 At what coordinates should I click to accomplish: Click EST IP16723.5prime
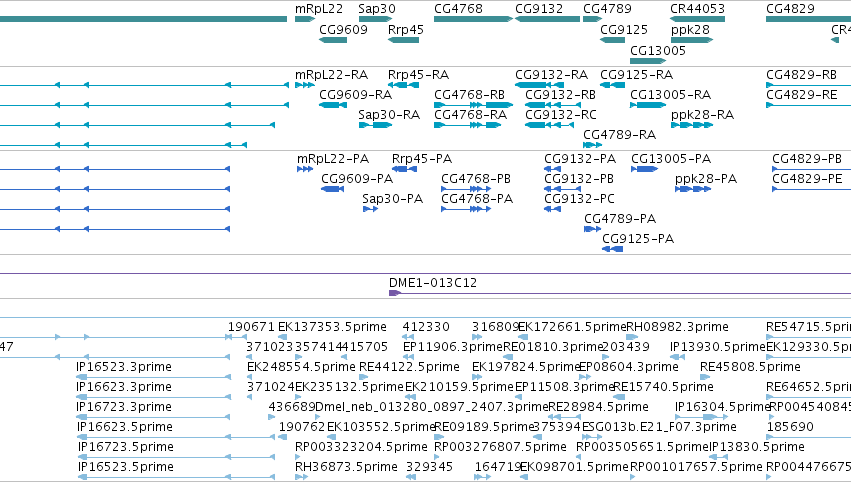(x=125, y=447)
